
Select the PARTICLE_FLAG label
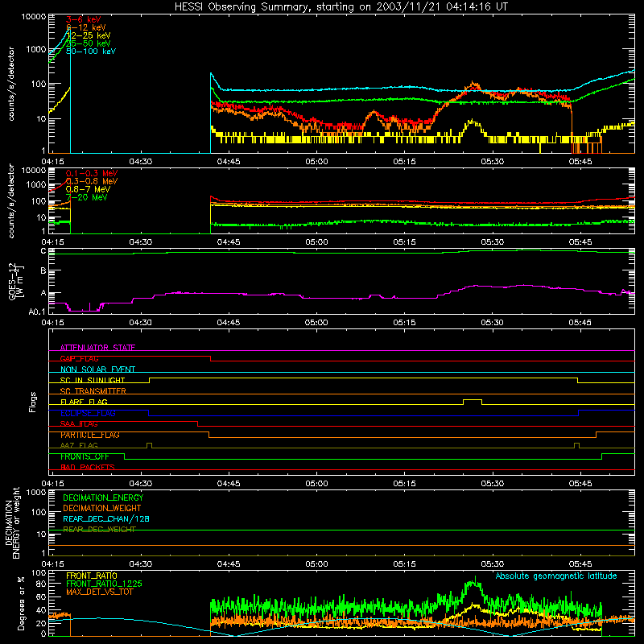(x=90, y=435)
